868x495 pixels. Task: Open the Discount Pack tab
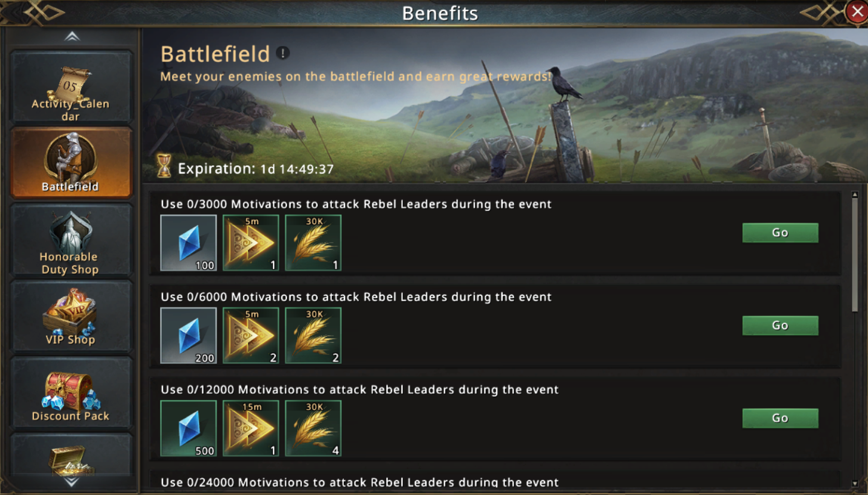tap(71, 393)
